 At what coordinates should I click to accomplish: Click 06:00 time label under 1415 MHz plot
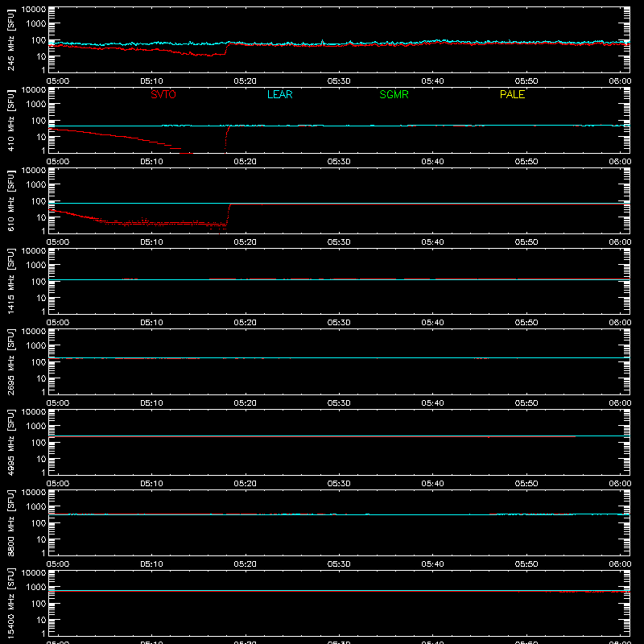click(620, 323)
